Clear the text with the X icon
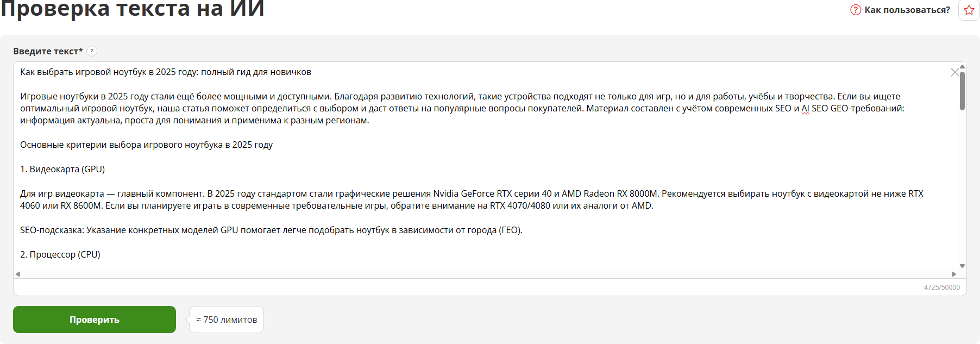Viewport: 980px width, 344px height. [x=954, y=72]
